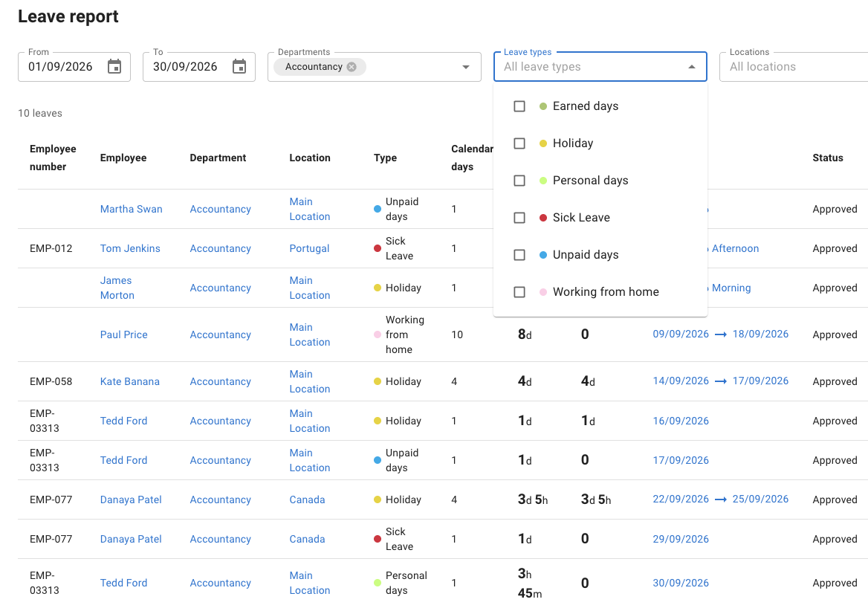Open the Portugal location link
Screen dimensions: 868x608
309,248
